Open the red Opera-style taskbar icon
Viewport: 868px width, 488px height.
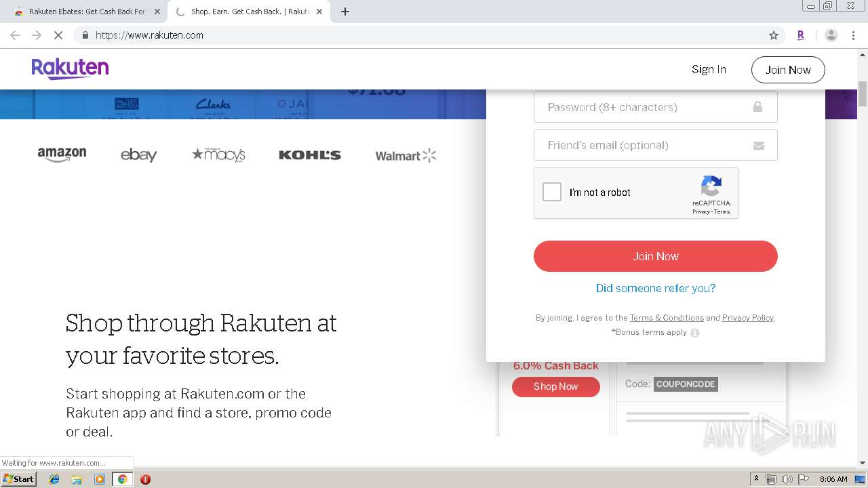pos(145,479)
